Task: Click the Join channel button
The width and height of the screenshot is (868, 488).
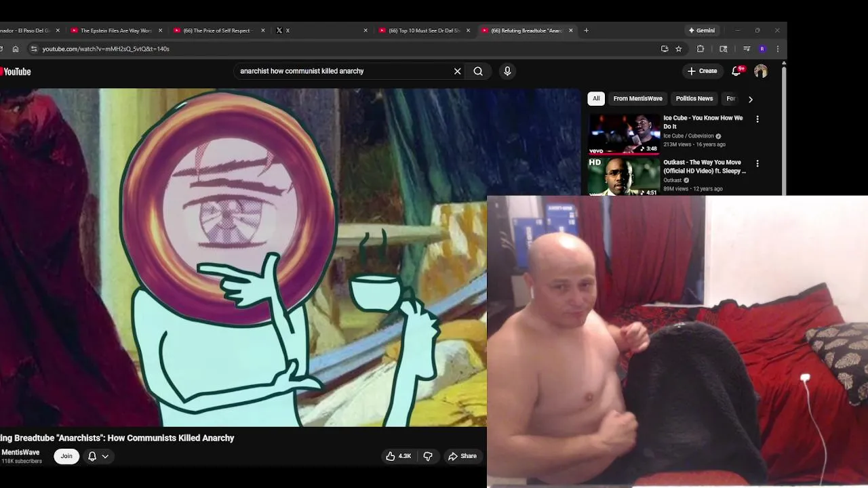Action: (x=66, y=456)
